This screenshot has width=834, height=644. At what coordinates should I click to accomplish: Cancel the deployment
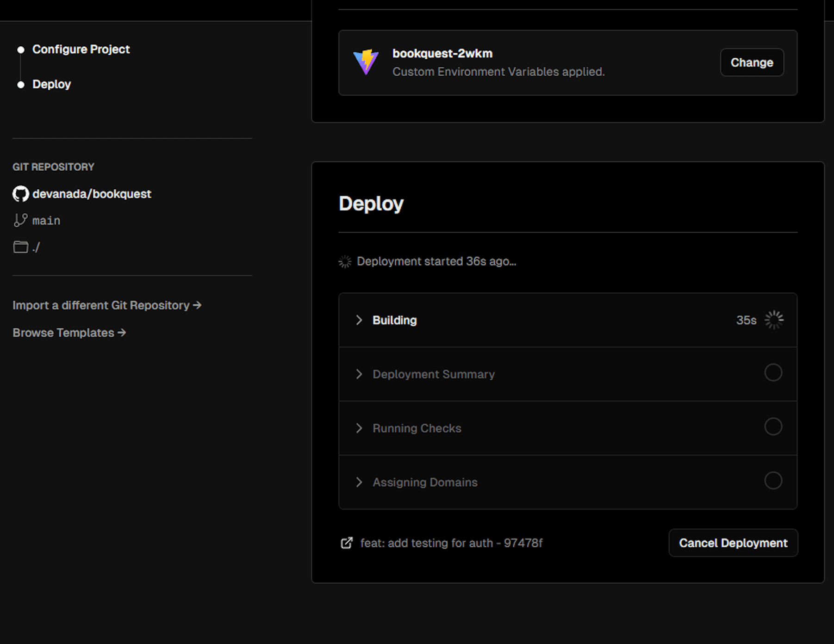(x=733, y=543)
